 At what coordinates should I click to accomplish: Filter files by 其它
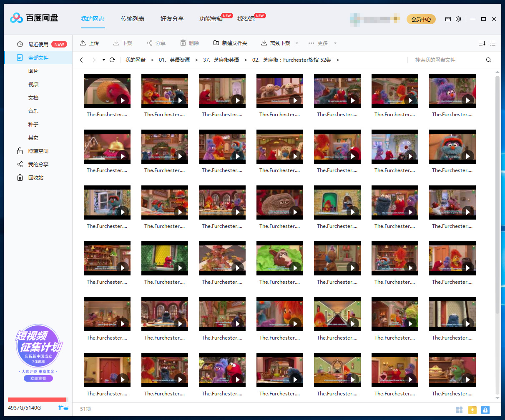pos(33,137)
